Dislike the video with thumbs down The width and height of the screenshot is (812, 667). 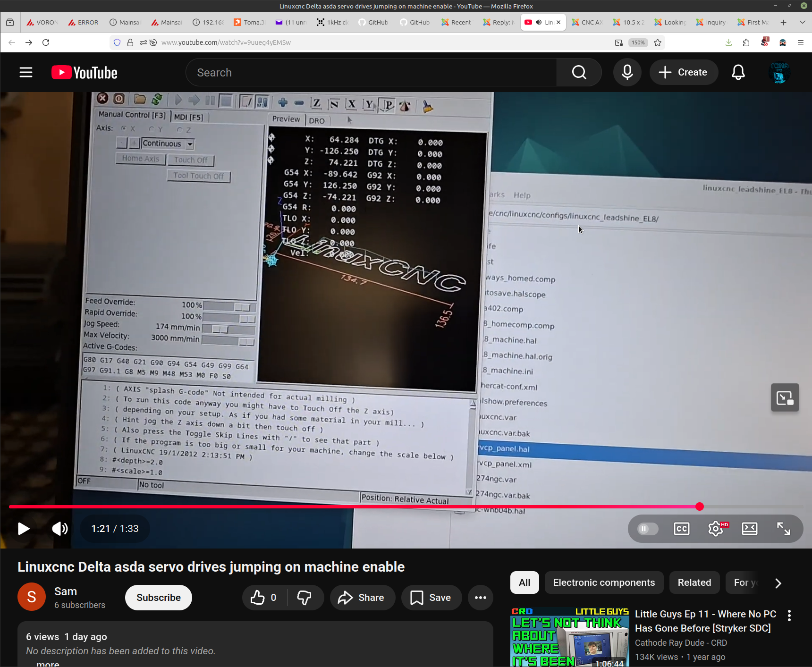click(x=304, y=598)
